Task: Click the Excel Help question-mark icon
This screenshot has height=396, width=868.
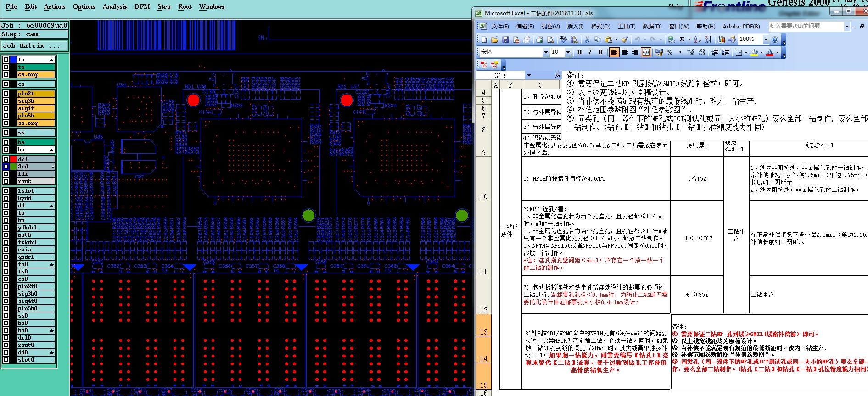Action: [775, 39]
